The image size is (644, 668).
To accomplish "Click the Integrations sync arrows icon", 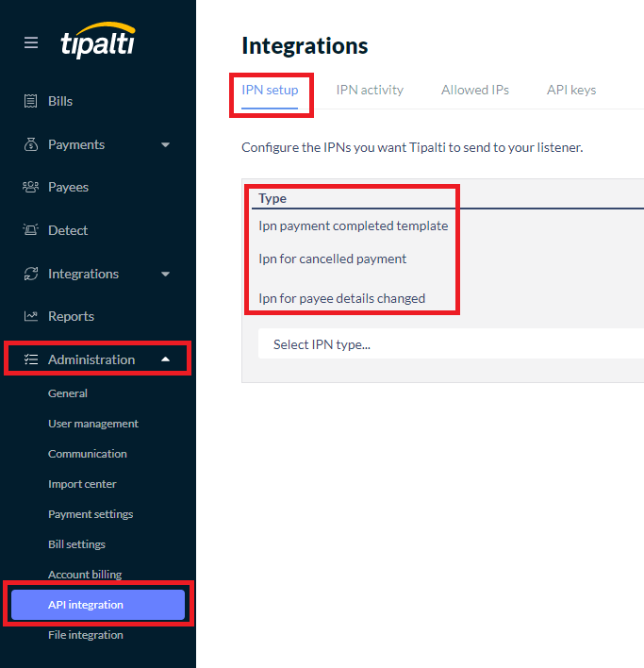I will pyautogui.click(x=30, y=274).
